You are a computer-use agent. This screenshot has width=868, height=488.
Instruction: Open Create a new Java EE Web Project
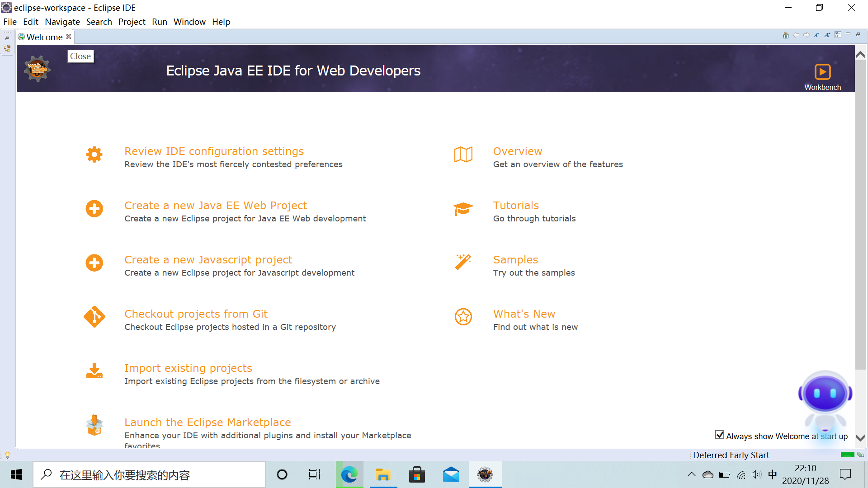point(215,206)
